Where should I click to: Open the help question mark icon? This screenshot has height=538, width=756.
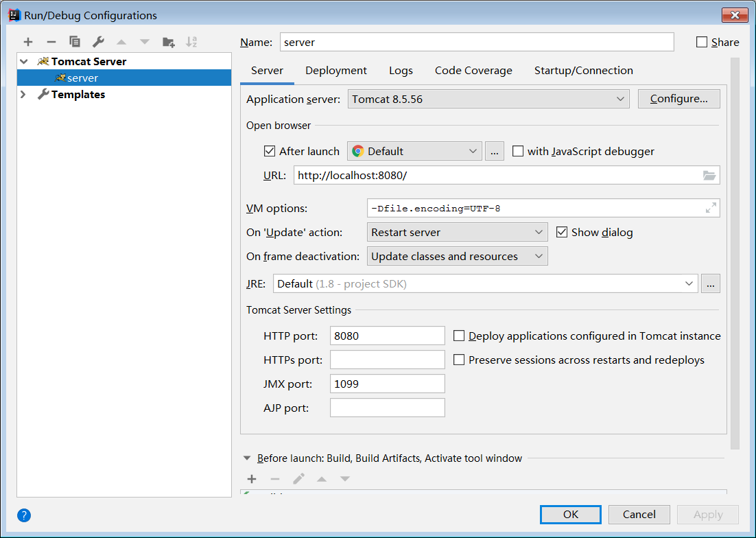click(24, 515)
